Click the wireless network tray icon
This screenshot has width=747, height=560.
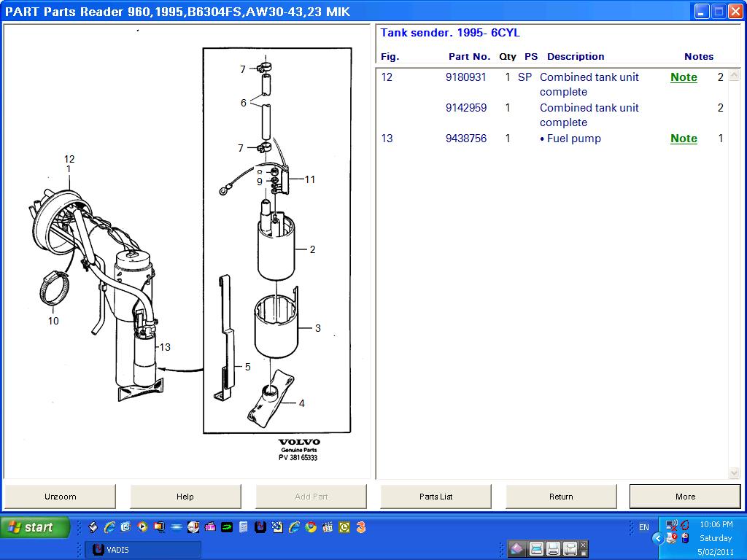click(x=672, y=525)
